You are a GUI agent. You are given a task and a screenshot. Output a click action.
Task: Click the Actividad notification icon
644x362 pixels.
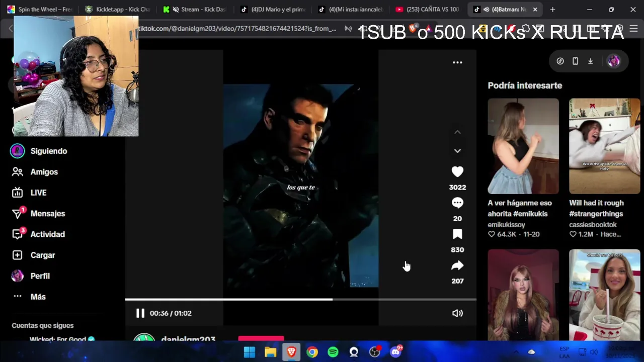click(x=18, y=234)
